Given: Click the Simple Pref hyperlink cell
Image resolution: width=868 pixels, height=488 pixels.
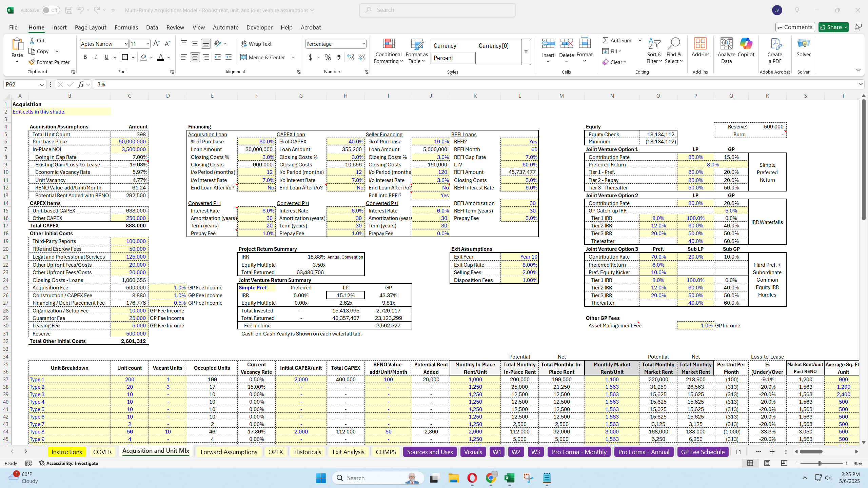Looking at the screenshot, I should coord(253,287).
